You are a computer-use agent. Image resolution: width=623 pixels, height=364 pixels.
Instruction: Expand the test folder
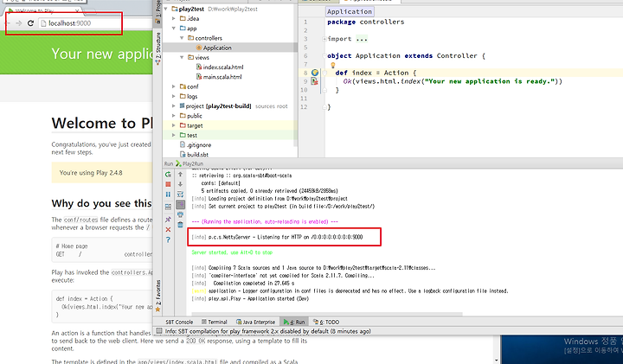[174, 135]
